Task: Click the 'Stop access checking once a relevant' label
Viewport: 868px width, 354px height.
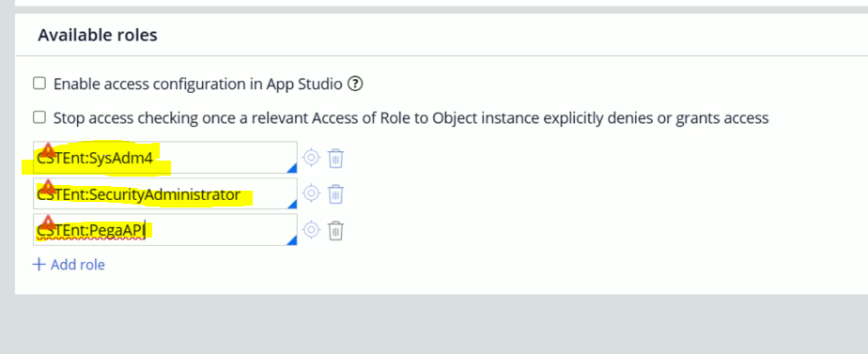Action: click(x=411, y=117)
